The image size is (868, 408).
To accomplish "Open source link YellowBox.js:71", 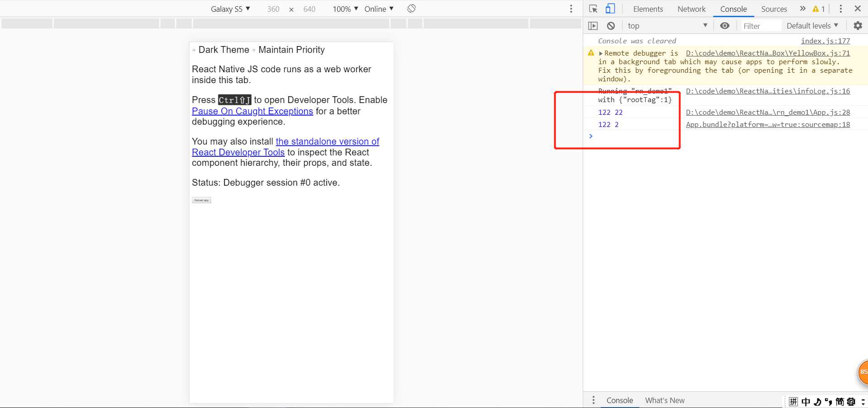I will (x=768, y=53).
